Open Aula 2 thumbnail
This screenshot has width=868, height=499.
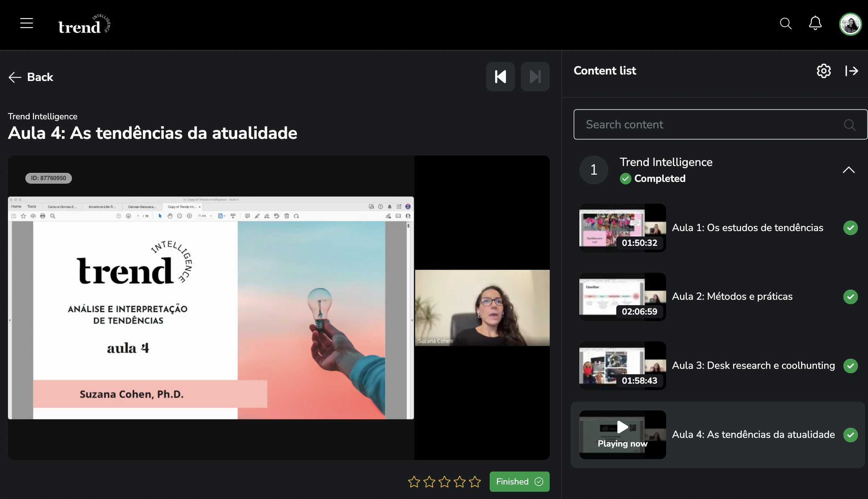(x=622, y=297)
